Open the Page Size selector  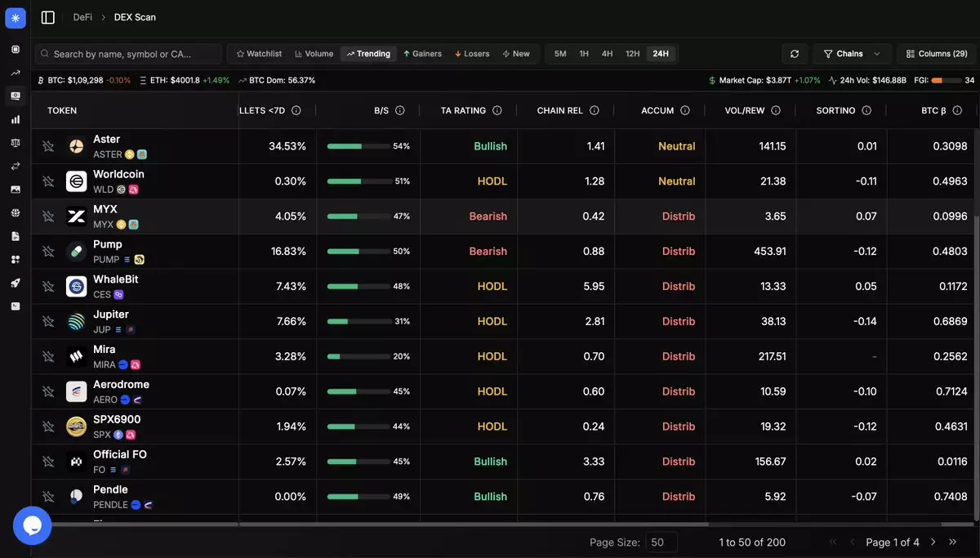(x=666, y=542)
